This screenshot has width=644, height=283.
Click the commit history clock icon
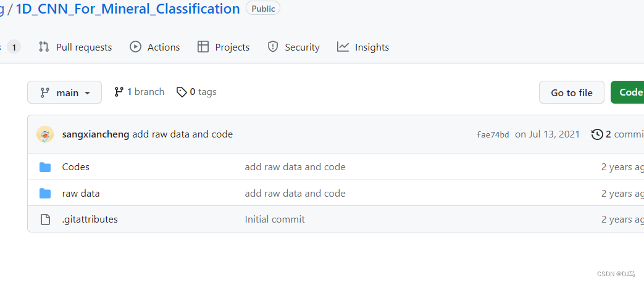pyautogui.click(x=597, y=134)
